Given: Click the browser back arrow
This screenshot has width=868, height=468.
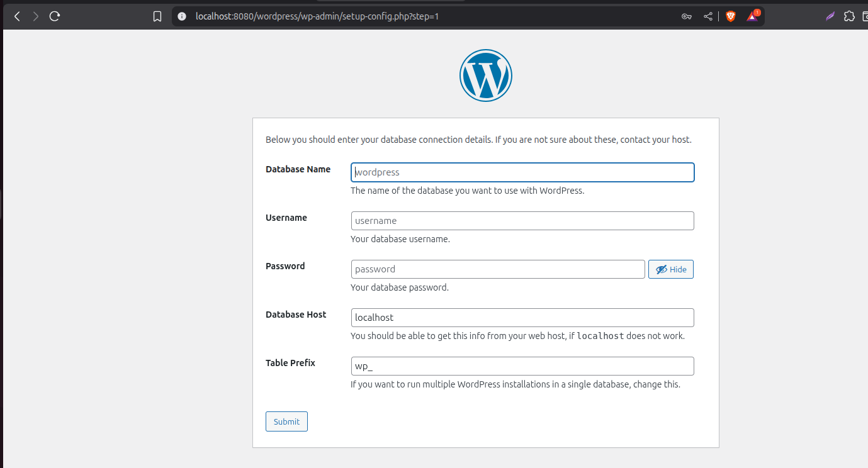Looking at the screenshot, I should point(17,16).
